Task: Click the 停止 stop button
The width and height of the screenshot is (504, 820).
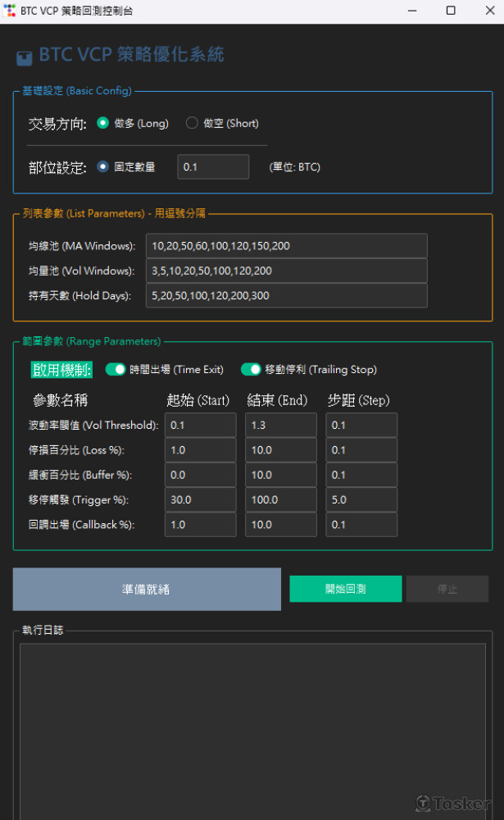Action: click(x=447, y=589)
